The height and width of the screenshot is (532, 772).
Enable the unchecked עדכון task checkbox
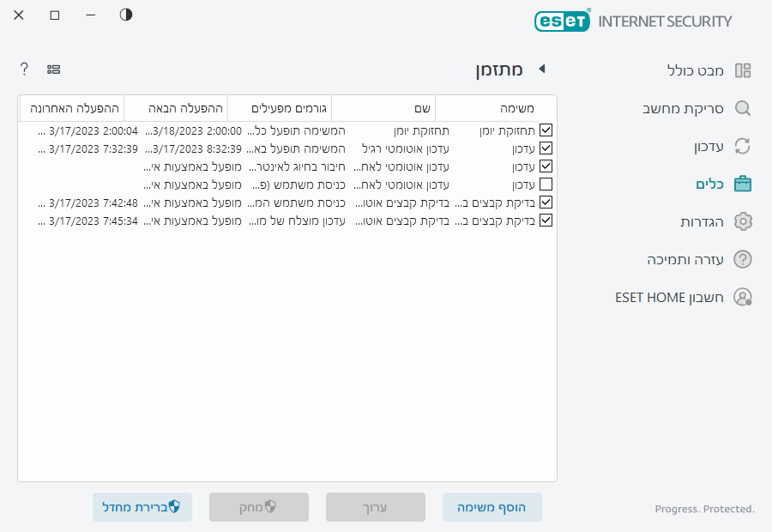coord(546,184)
